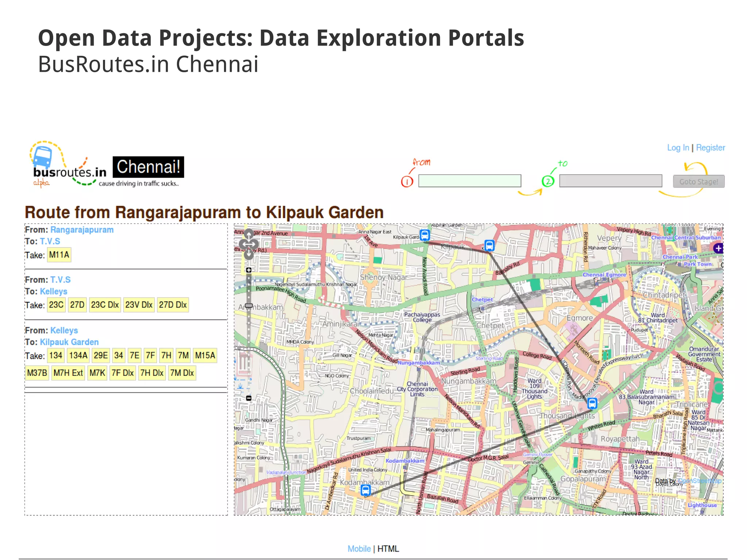Pan the map left with arrow control
The image size is (747, 560).
[x=243, y=244]
